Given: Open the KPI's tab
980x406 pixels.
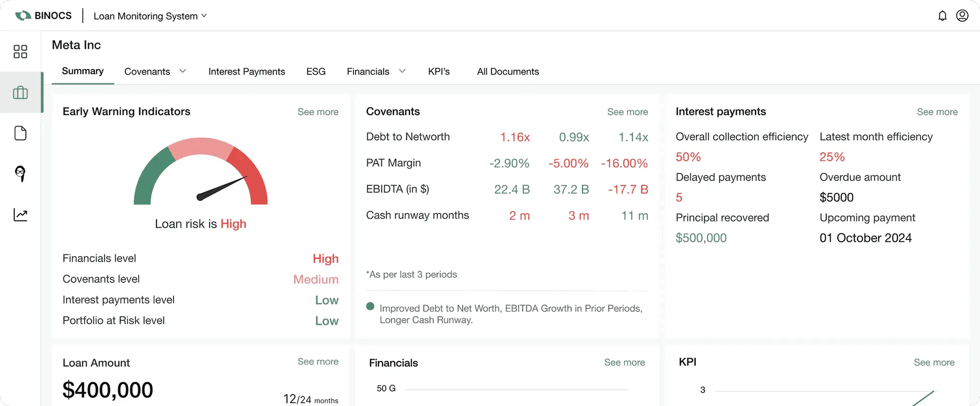Looking at the screenshot, I should pos(439,71).
